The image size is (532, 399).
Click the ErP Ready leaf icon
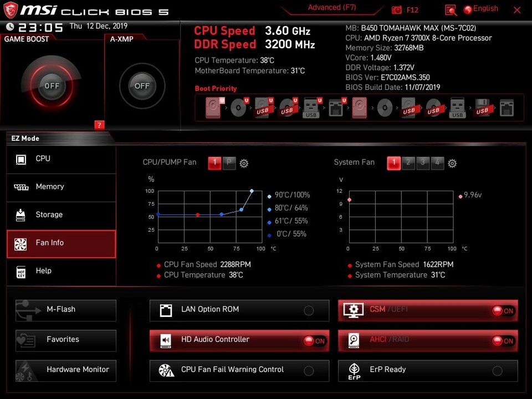354,371
